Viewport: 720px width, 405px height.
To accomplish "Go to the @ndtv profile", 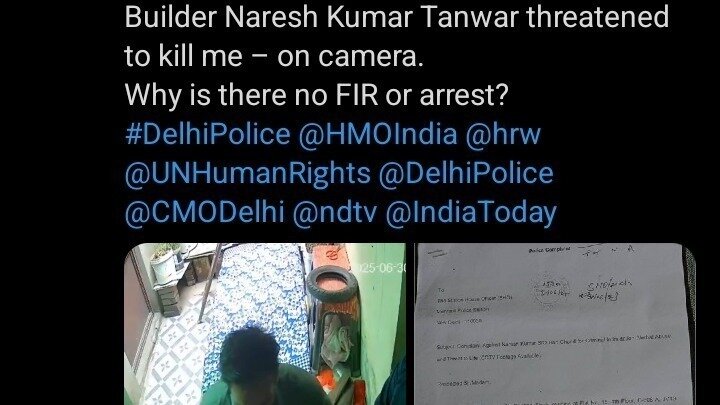I will pyautogui.click(x=335, y=213).
